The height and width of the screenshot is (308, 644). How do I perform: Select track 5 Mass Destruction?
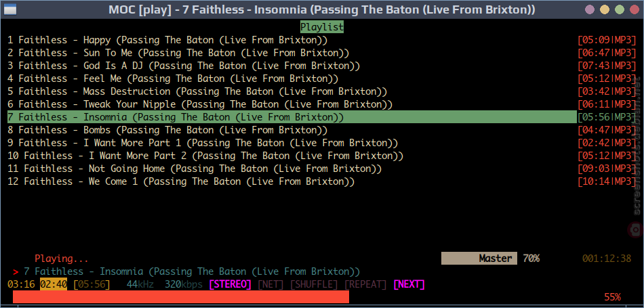tap(197, 91)
